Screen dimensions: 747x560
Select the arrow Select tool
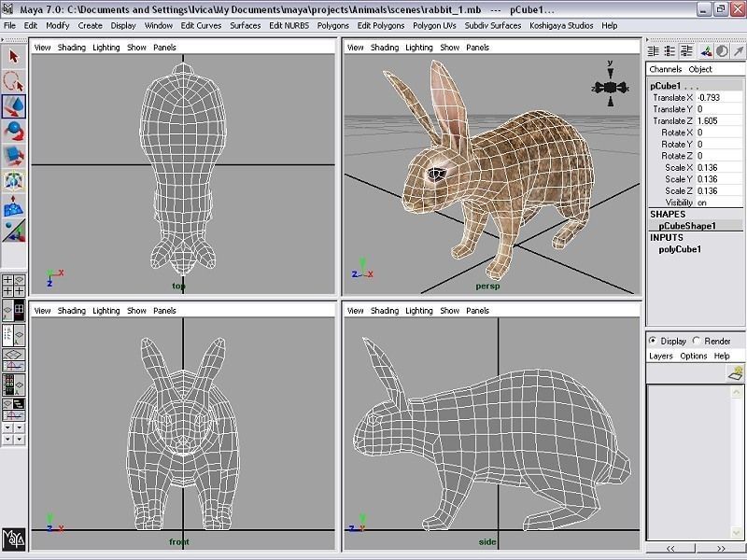point(13,57)
